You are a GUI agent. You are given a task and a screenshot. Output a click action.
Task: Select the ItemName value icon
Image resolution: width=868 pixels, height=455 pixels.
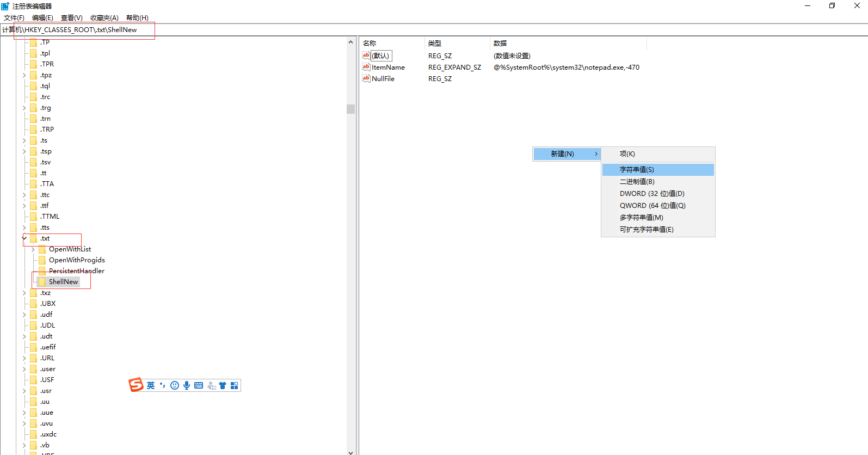[x=366, y=67]
